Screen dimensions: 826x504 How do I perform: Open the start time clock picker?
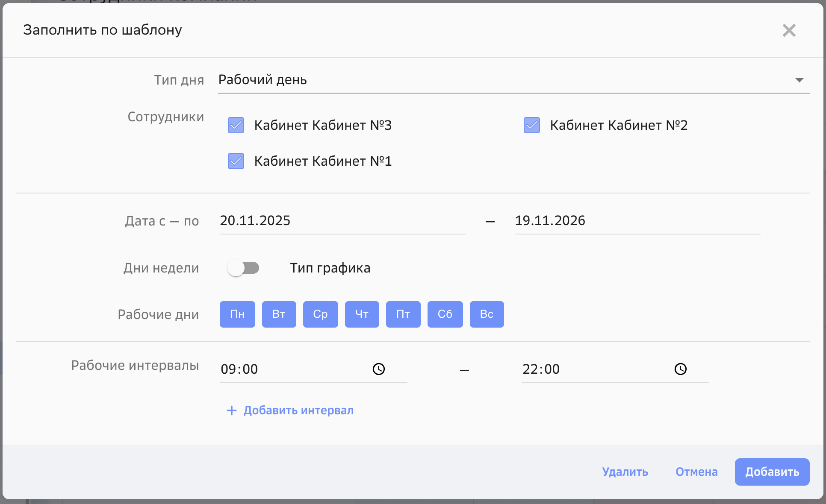point(379,369)
